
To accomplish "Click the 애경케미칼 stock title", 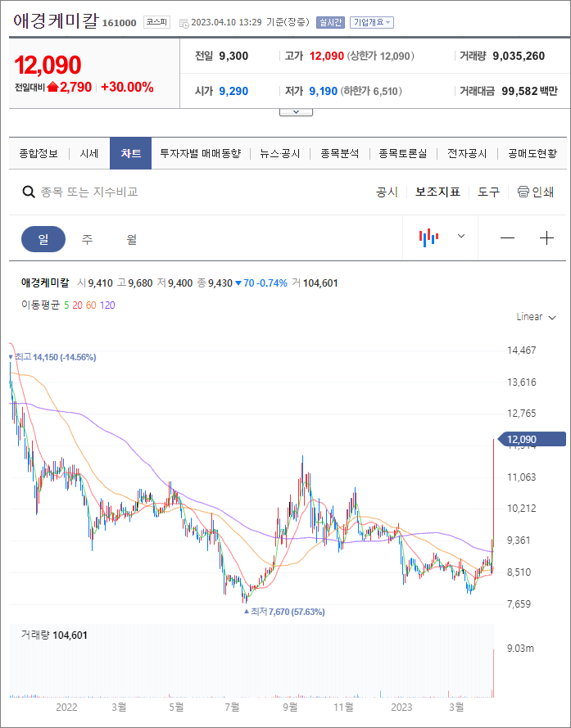I will click(x=56, y=20).
